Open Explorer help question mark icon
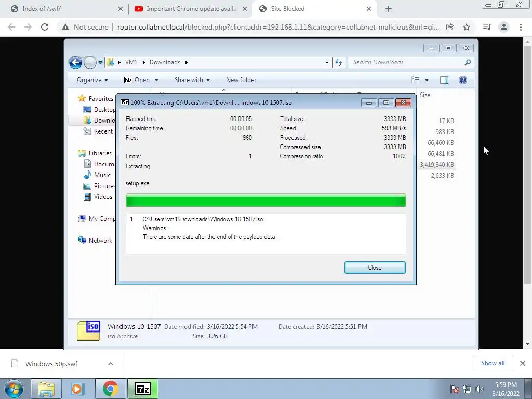 coord(463,80)
